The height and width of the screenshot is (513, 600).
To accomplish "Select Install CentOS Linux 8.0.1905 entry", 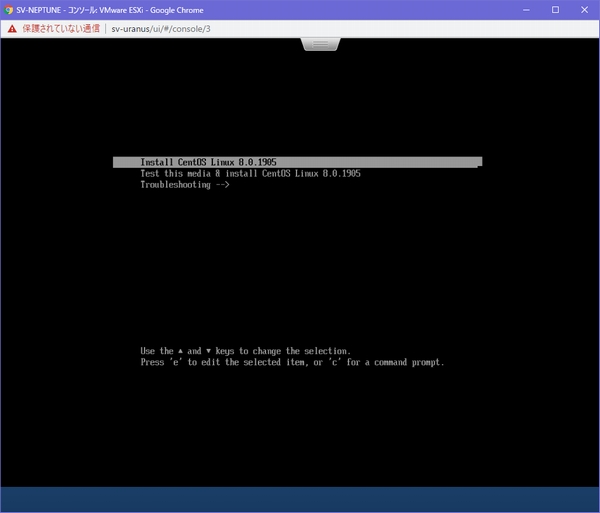I will click(297, 162).
